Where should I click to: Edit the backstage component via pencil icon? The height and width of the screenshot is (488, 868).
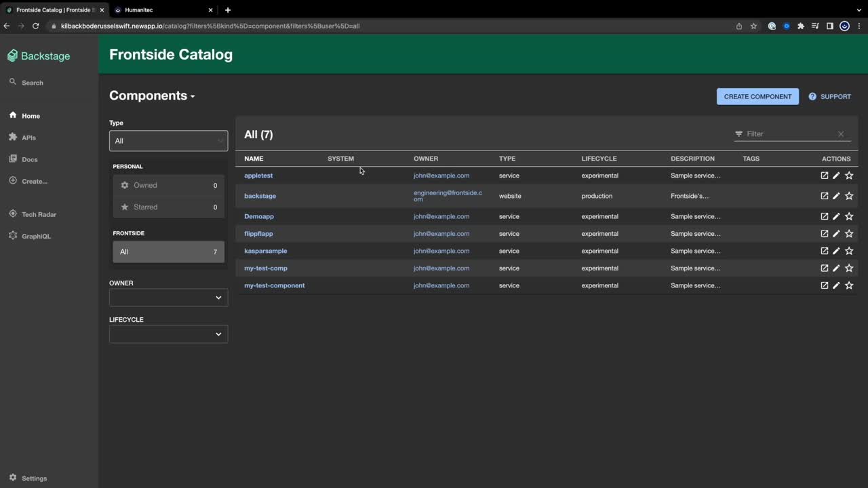pos(836,196)
